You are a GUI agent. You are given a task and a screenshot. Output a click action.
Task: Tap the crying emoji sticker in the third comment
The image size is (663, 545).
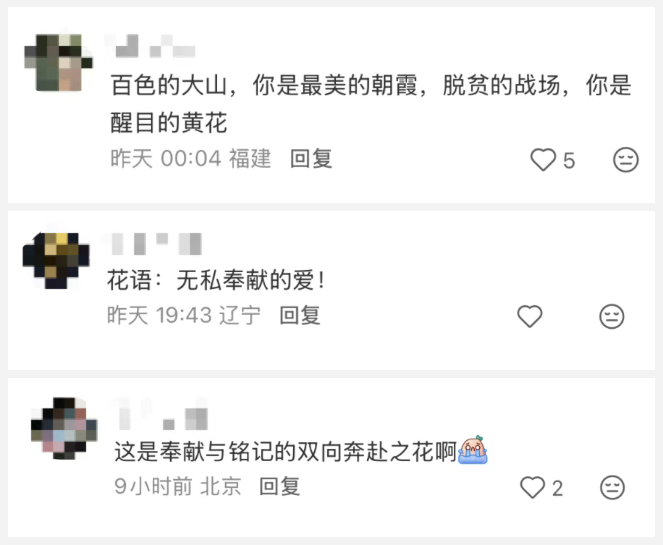tap(473, 450)
